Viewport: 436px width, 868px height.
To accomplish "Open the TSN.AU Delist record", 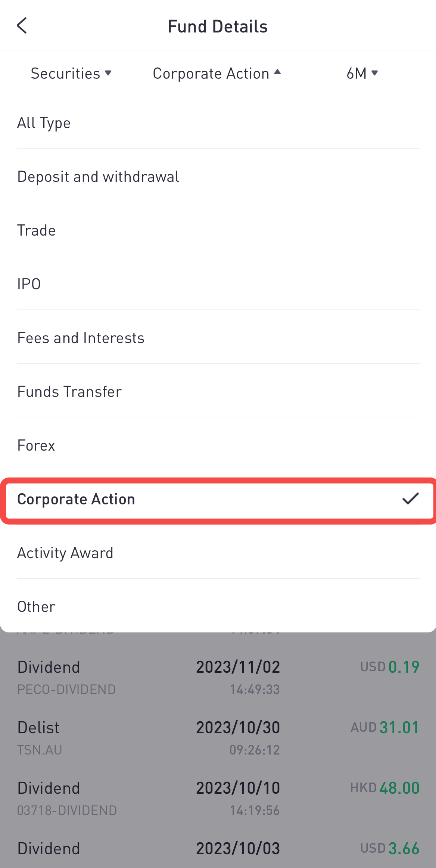I will coord(218,738).
